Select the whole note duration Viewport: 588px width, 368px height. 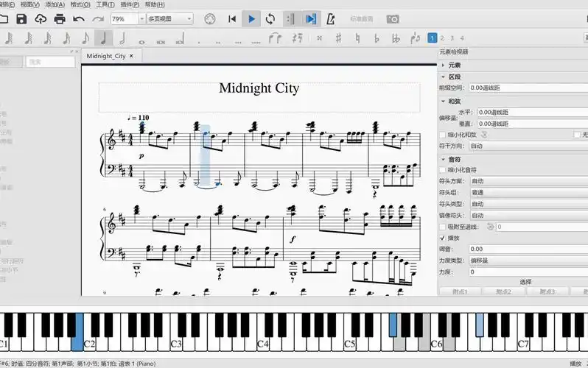[141, 42]
